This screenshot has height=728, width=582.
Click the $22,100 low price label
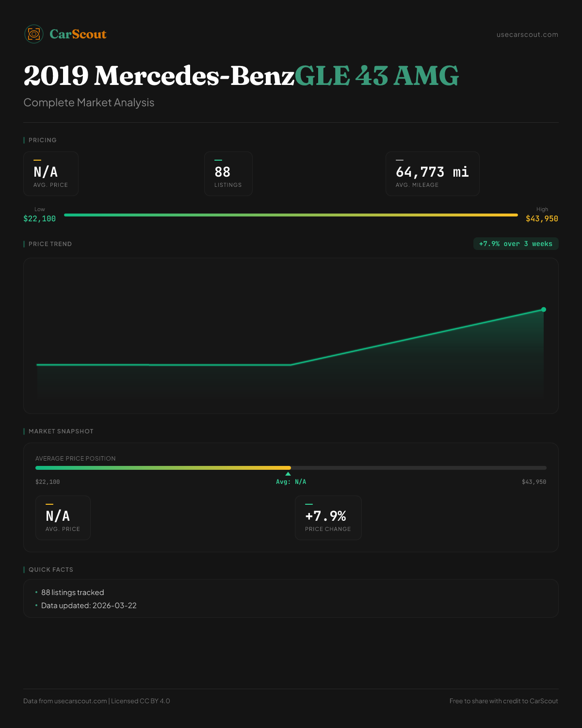[39, 218]
